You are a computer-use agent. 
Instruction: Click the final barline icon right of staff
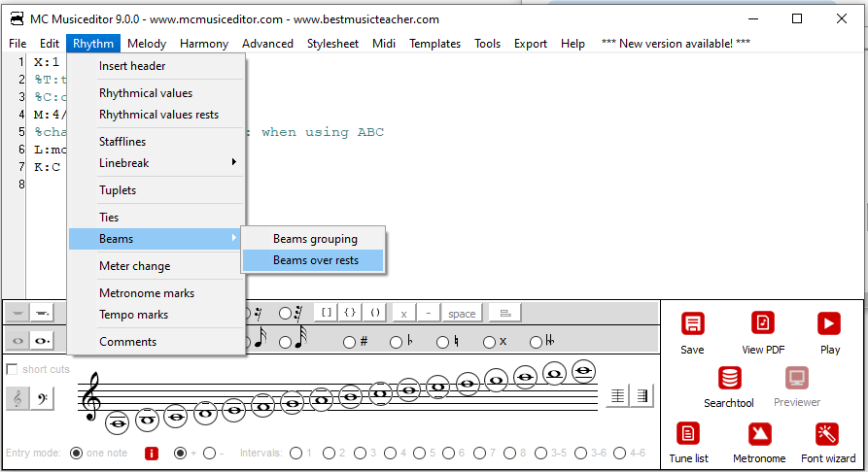tap(642, 395)
